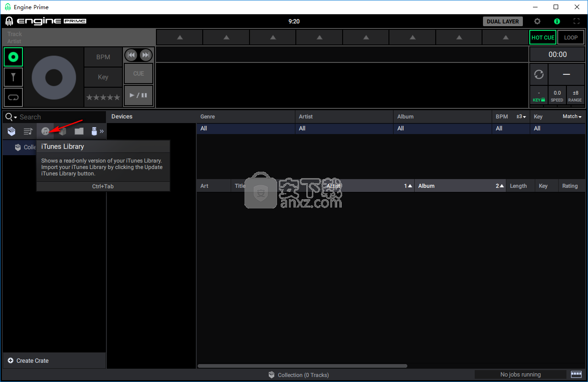This screenshot has width=588, height=382.
Task: Click the Artist filter column header
Action: [344, 117]
